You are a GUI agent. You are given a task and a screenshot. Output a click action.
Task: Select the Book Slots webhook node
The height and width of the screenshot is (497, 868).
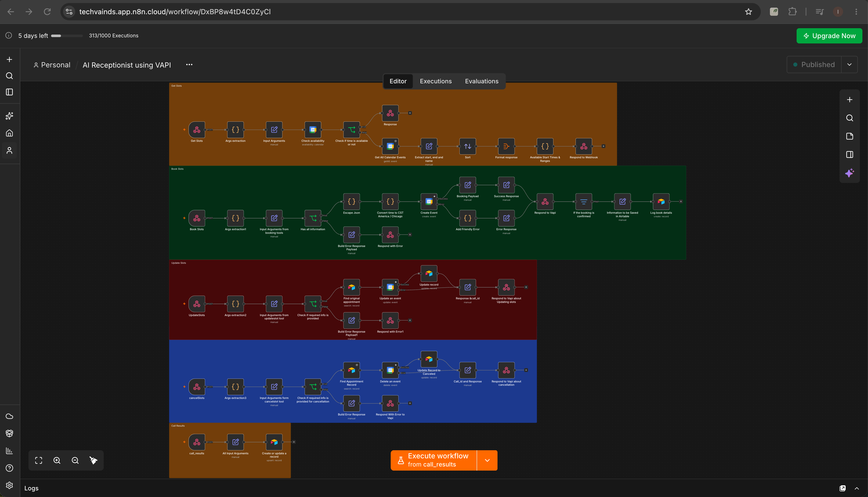[197, 218]
